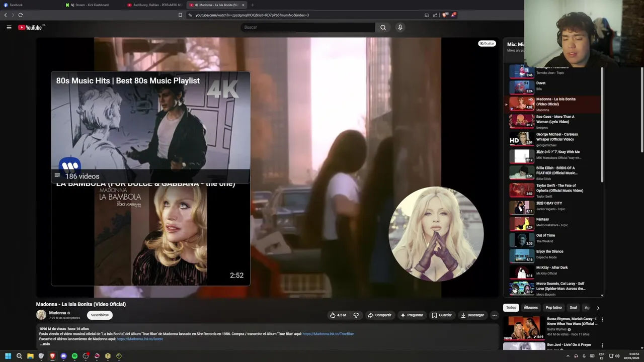Image resolution: width=644 pixels, height=362 pixels.
Task: Open La Bambola suggested video card
Action: click(150, 235)
